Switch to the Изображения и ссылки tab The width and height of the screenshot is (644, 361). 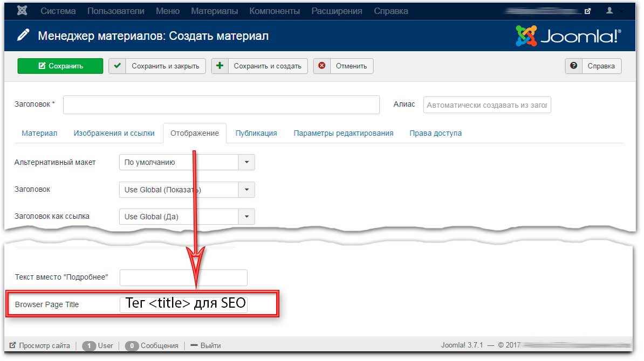(x=114, y=133)
